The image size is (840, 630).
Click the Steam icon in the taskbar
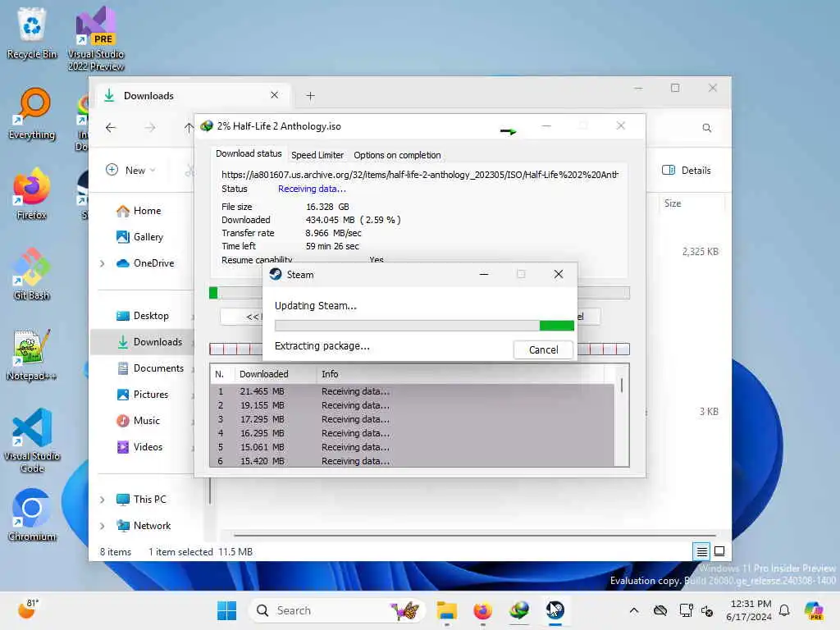[x=555, y=610]
